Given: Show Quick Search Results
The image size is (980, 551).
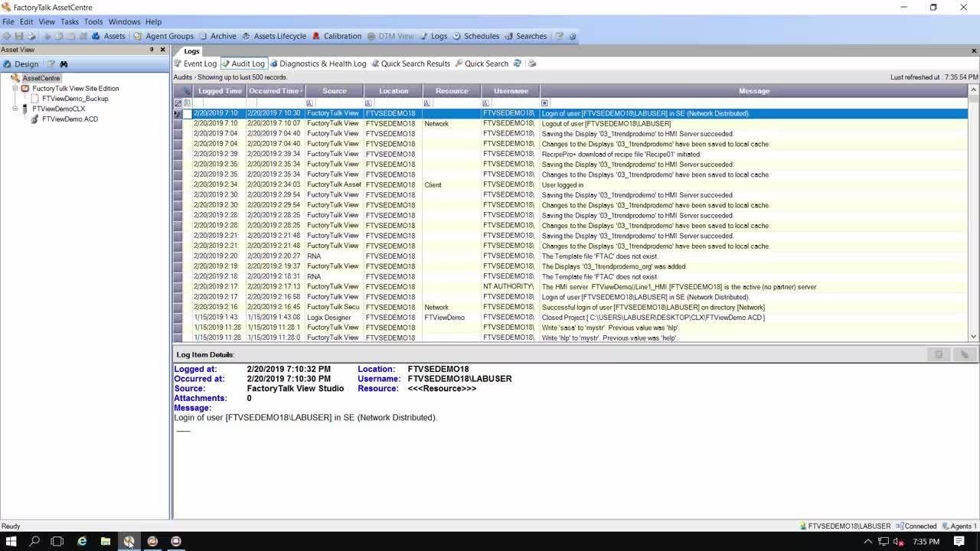Looking at the screenshot, I should click(410, 64).
